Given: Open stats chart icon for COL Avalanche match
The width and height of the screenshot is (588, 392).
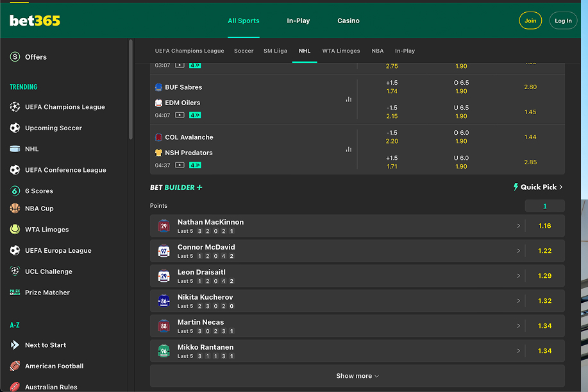Looking at the screenshot, I should tap(348, 149).
